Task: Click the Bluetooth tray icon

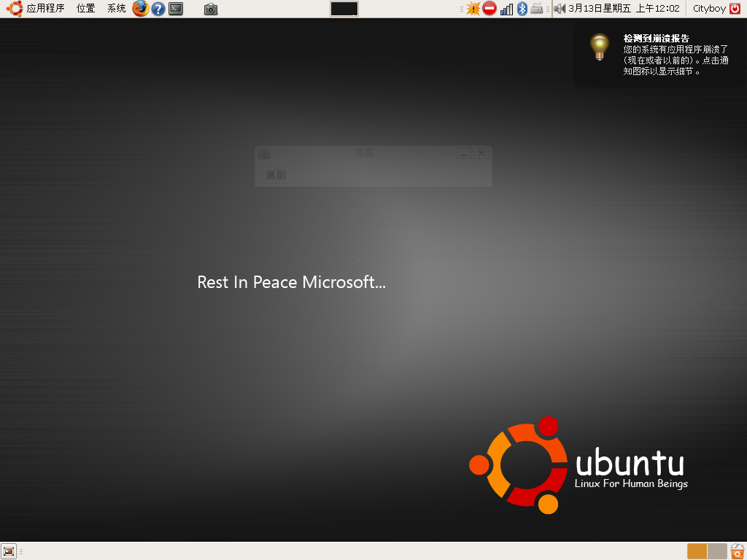Action: pyautogui.click(x=522, y=9)
